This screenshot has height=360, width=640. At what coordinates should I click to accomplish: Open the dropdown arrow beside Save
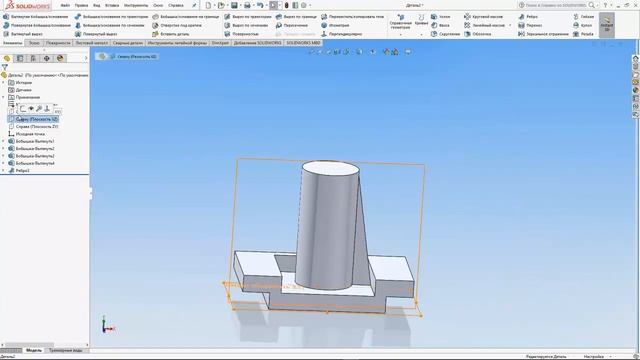[240, 6]
